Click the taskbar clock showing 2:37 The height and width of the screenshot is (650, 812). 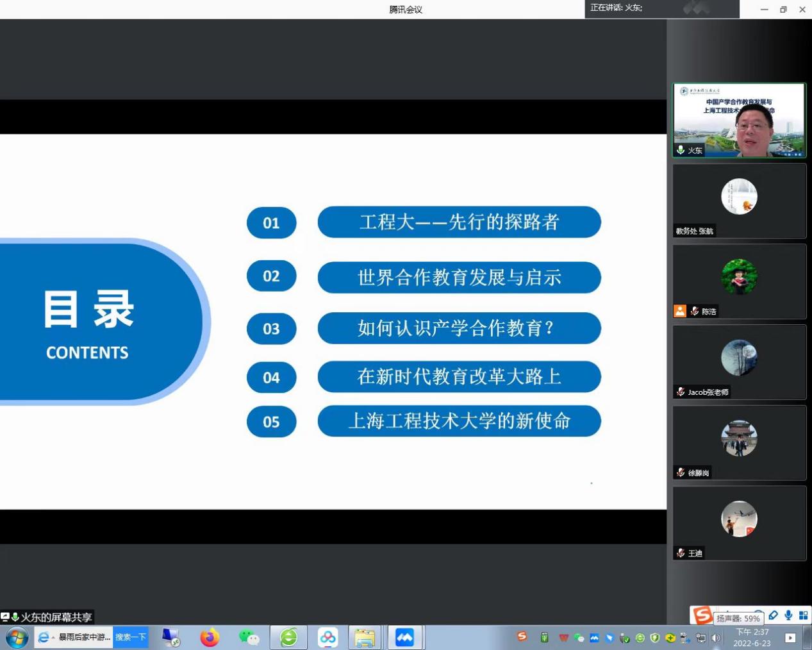[x=752, y=638]
